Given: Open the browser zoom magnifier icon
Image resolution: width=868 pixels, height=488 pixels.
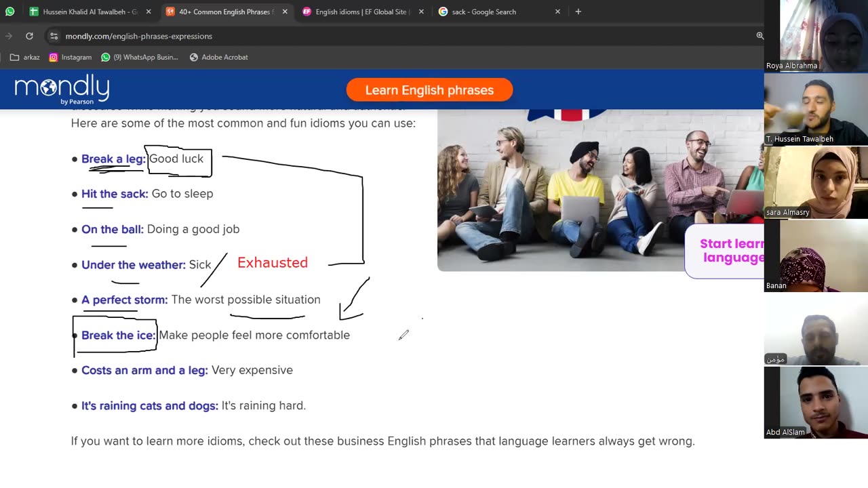Looking at the screenshot, I should tap(759, 36).
